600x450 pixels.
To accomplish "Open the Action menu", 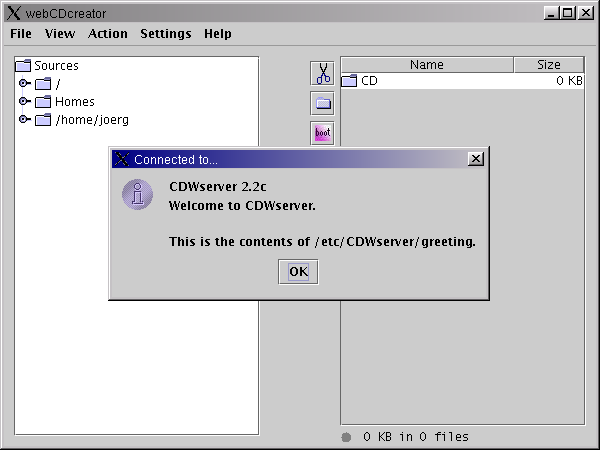I will click(x=108, y=34).
